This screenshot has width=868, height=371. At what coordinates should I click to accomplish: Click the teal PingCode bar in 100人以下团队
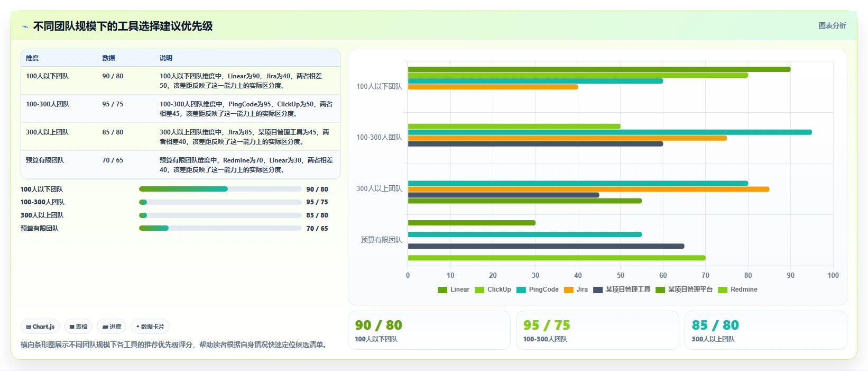click(535, 81)
